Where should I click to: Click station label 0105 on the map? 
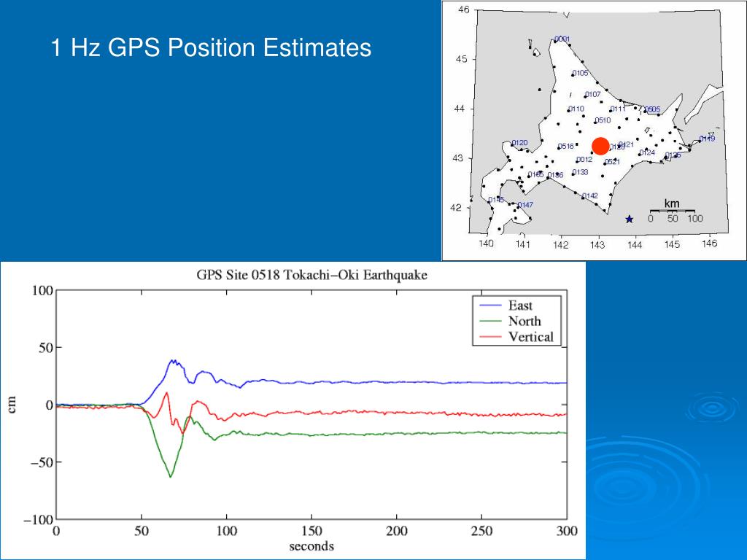coord(580,74)
